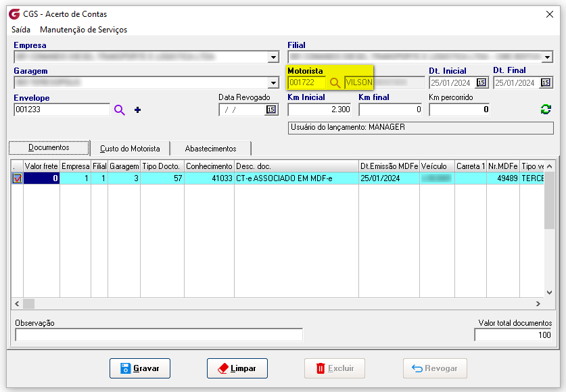Click the Km Inicial field showing 2.300

pos(319,109)
